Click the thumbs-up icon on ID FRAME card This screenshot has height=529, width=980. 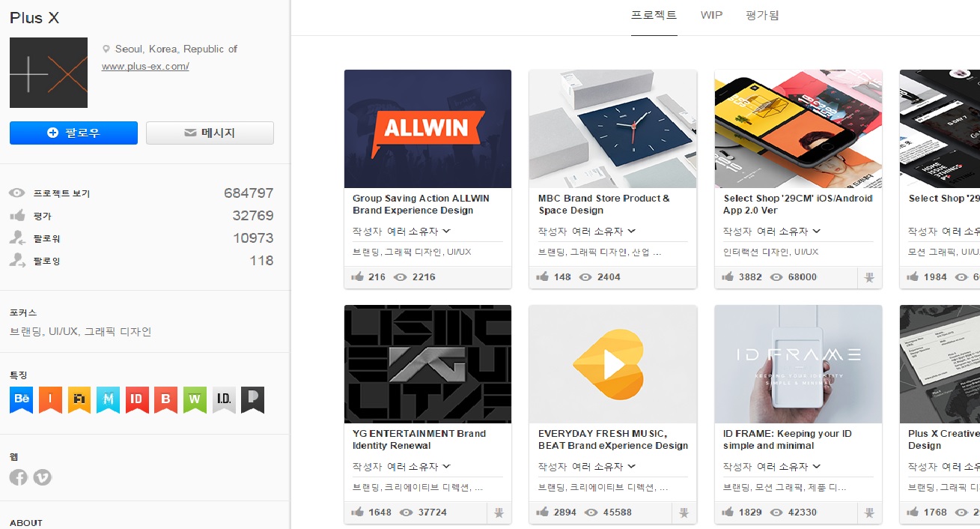click(727, 512)
